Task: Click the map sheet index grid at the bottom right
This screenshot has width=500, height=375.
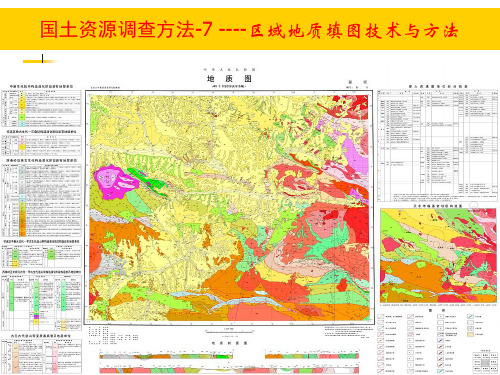Action: tap(486, 362)
